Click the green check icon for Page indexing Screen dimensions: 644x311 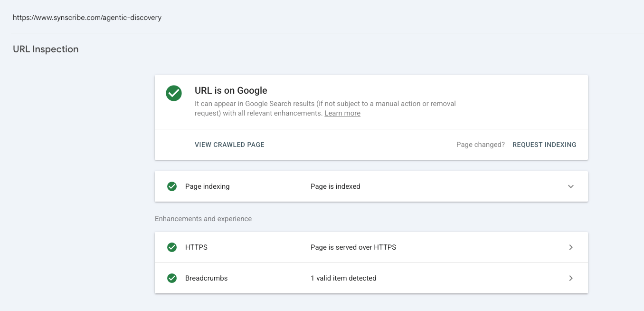pyautogui.click(x=172, y=186)
